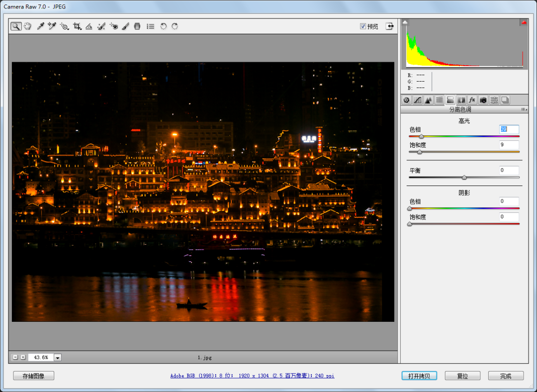Viewport: 537px width, 392px height.
Task: Switch to the Tone Curve panel tab
Action: point(418,100)
